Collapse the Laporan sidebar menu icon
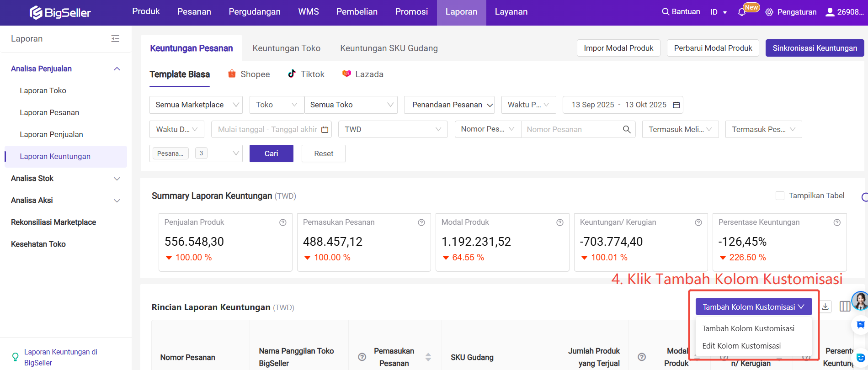The image size is (868, 370). click(x=115, y=39)
